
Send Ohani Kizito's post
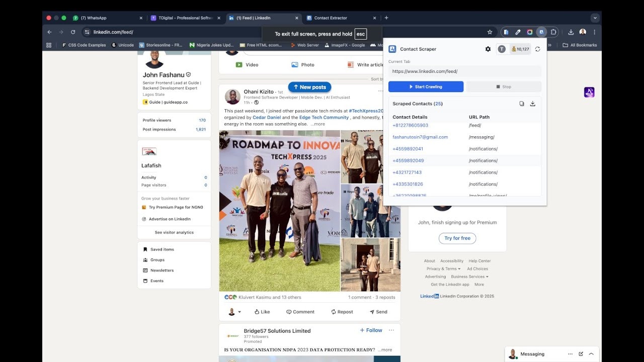[378, 312]
